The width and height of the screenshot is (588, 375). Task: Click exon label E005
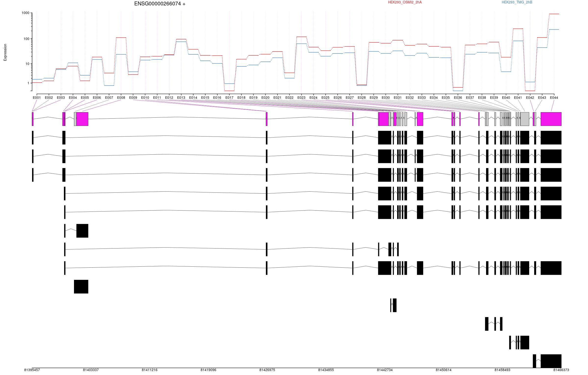pyautogui.click(x=85, y=98)
